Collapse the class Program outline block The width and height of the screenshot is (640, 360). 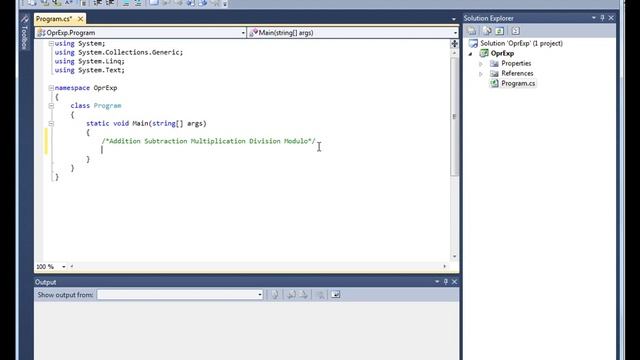click(51, 105)
